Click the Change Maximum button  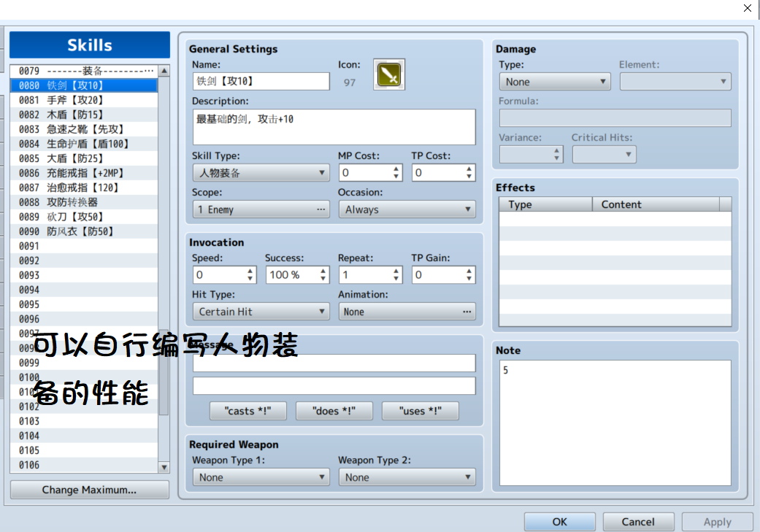90,490
